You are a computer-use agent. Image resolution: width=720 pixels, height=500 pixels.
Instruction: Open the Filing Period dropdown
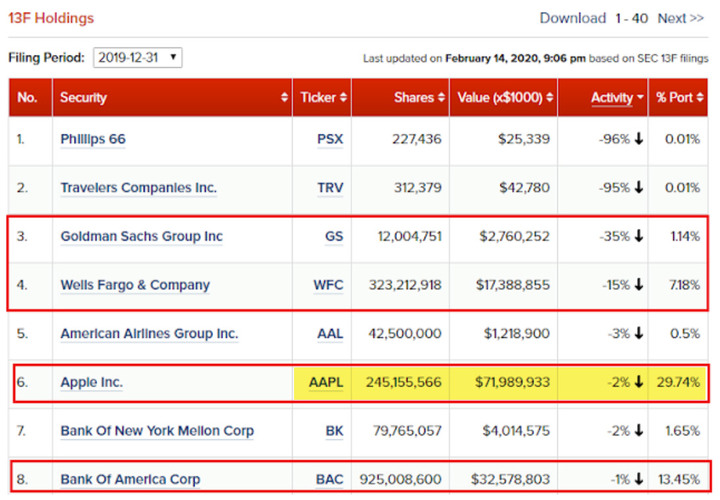coord(138,58)
